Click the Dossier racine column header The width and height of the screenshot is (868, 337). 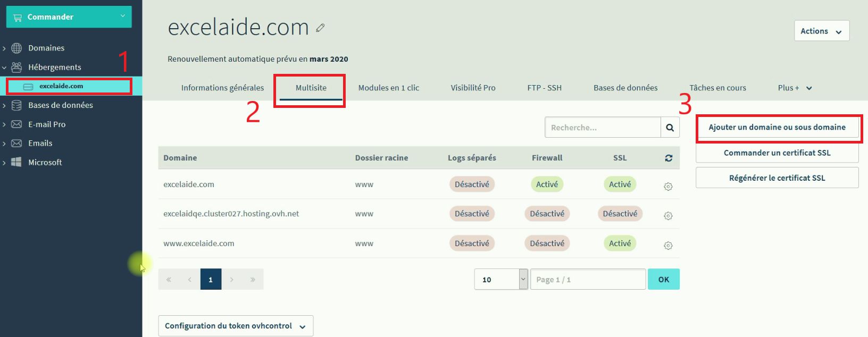point(382,158)
